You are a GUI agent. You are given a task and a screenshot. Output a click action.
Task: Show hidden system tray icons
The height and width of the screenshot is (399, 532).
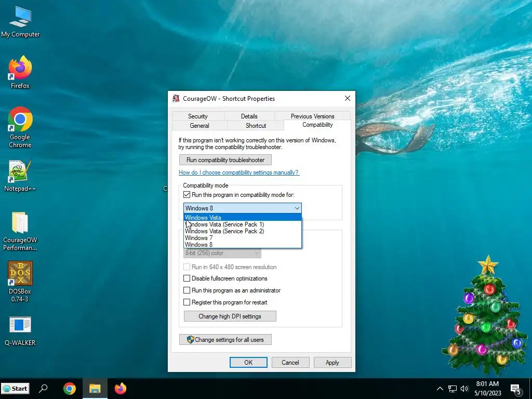(x=440, y=389)
